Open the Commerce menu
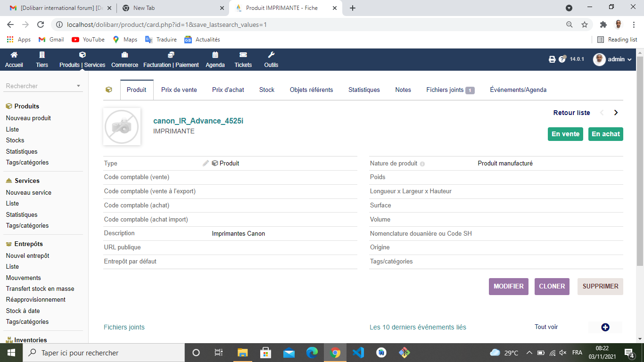The height and width of the screenshot is (362, 644). click(x=124, y=60)
